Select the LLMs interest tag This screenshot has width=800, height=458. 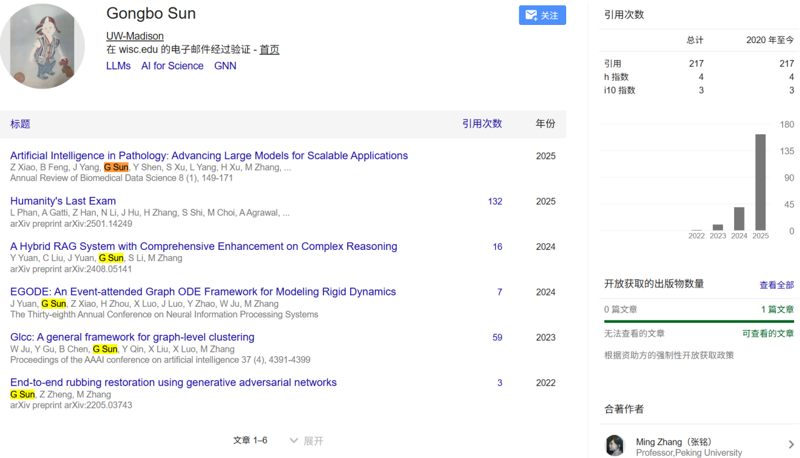tap(118, 66)
